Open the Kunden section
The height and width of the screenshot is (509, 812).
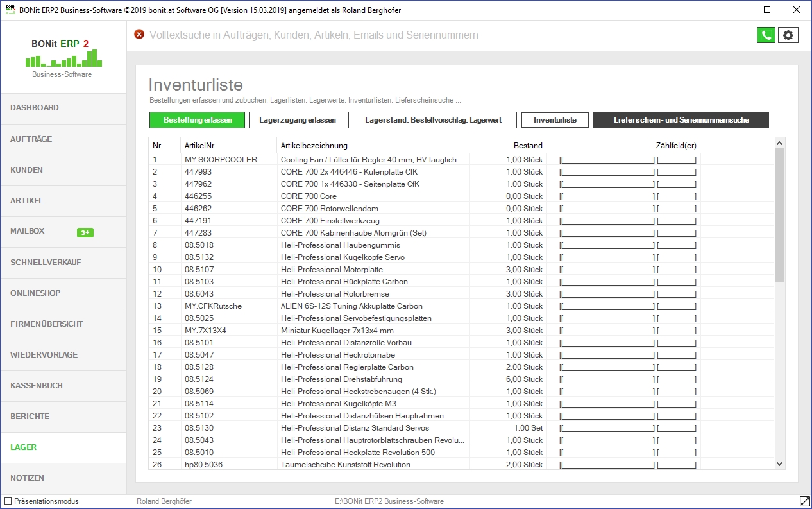pyautogui.click(x=63, y=170)
